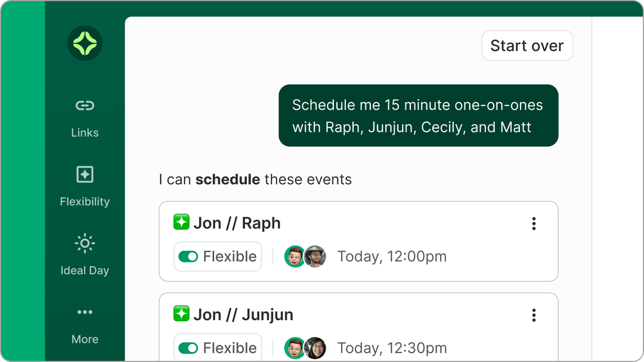Open the Links page via chain icon

(x=85, y=106)
